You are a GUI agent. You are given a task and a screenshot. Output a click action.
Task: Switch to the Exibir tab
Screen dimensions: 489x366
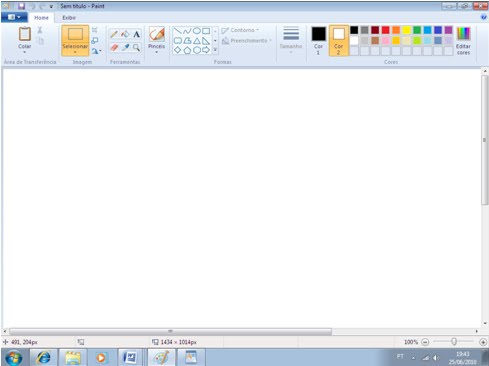pos(69,18)
